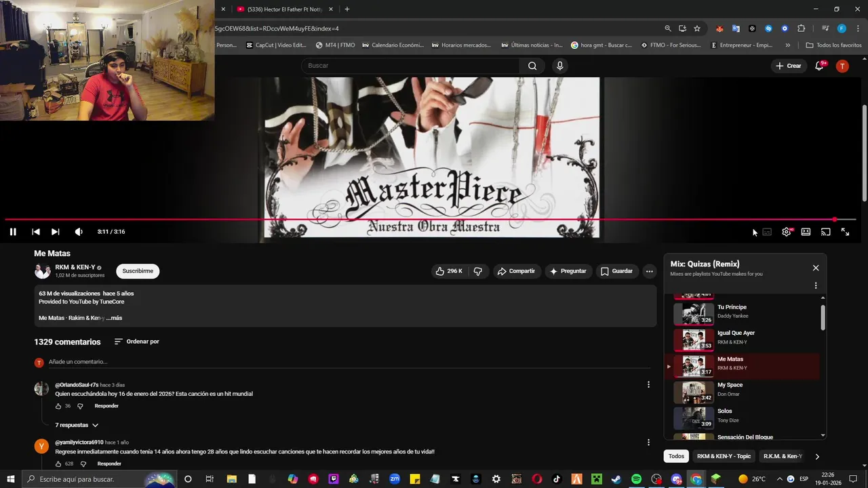
Task: Open options menu for @OrlandoSaul-r7s comment
Action: (x=648, y=384)
